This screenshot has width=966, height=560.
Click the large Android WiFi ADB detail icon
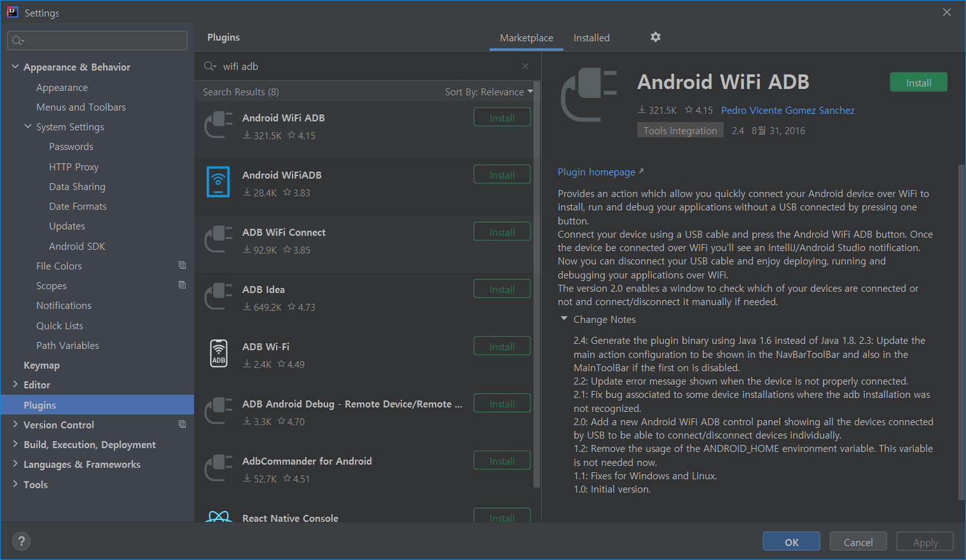(x=589, y=95)
